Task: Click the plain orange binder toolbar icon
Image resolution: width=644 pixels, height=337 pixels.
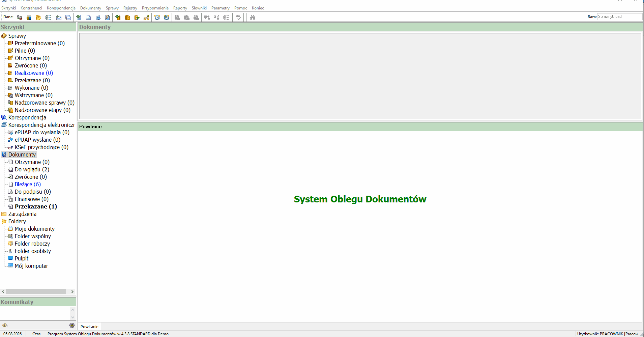Action: [127, 18]
